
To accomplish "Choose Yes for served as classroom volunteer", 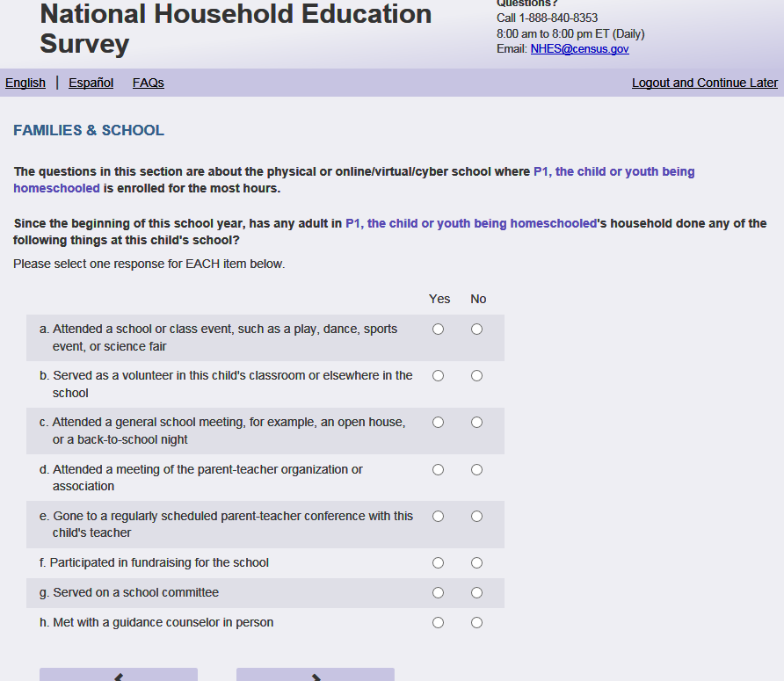I will tap(439, 376).
